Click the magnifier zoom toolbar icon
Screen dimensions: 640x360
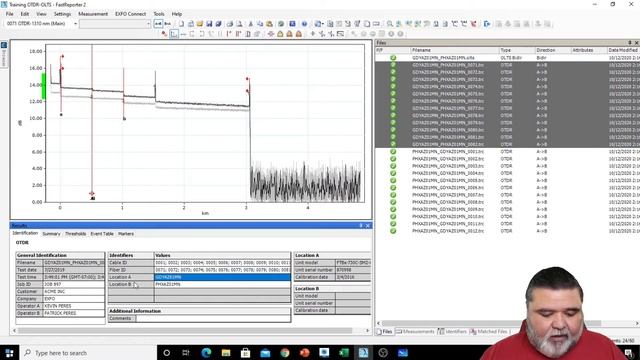390,24
